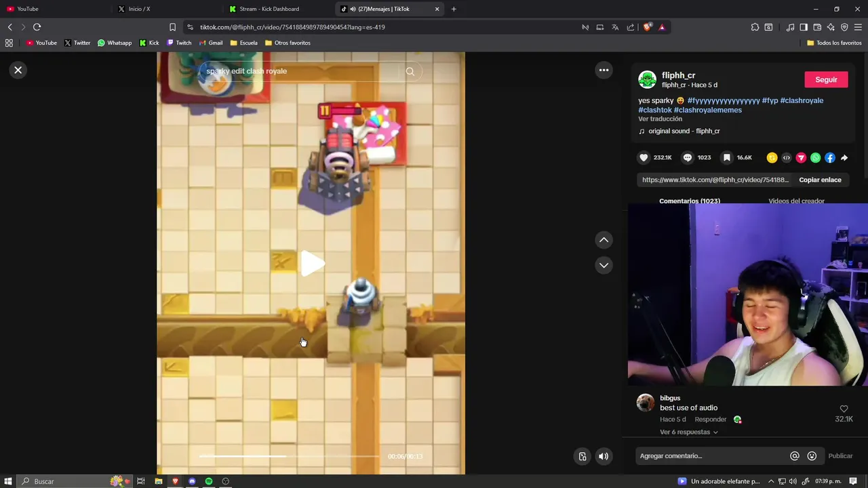Like the video with the heart icon
This screenshot has width=868, height=488.
point(644,157)
